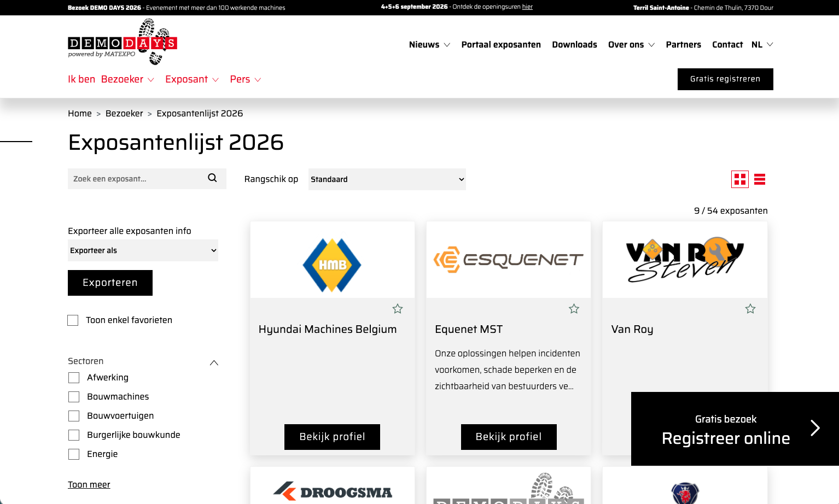Follow the 'hier' opening hours link
Viewport: 839px width, 504px height.
pyautogui.click(x=527, y=7)
